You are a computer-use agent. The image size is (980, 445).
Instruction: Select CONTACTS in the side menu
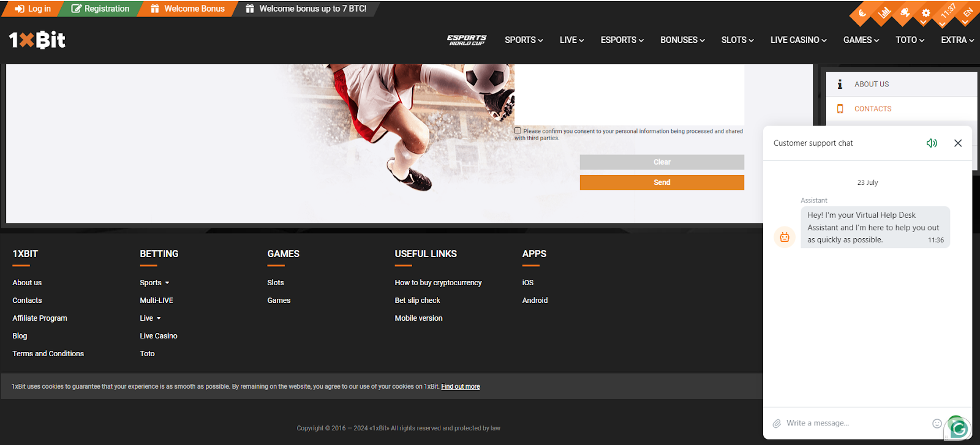tap(873, 109)
